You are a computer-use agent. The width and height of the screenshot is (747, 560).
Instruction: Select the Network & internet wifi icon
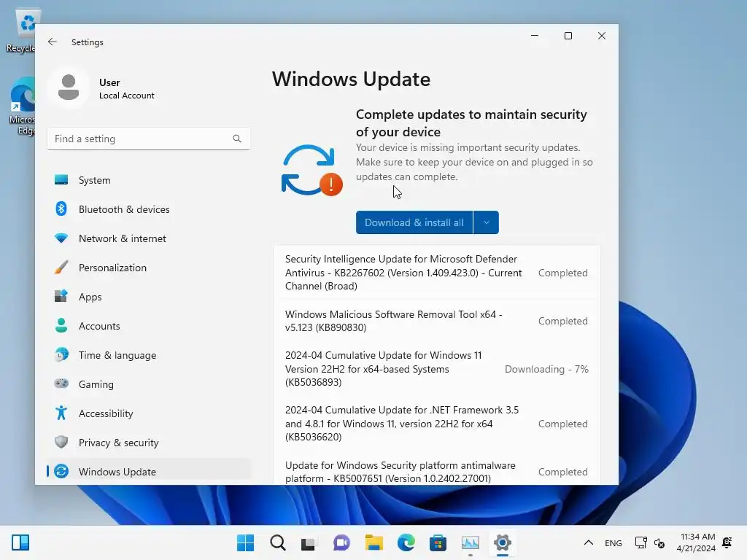pyautogui.click(x=61, y=238)
